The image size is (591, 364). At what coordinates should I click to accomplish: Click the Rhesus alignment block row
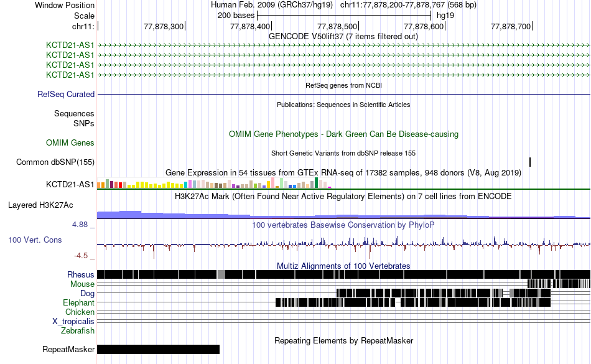(x=343, y=274)
